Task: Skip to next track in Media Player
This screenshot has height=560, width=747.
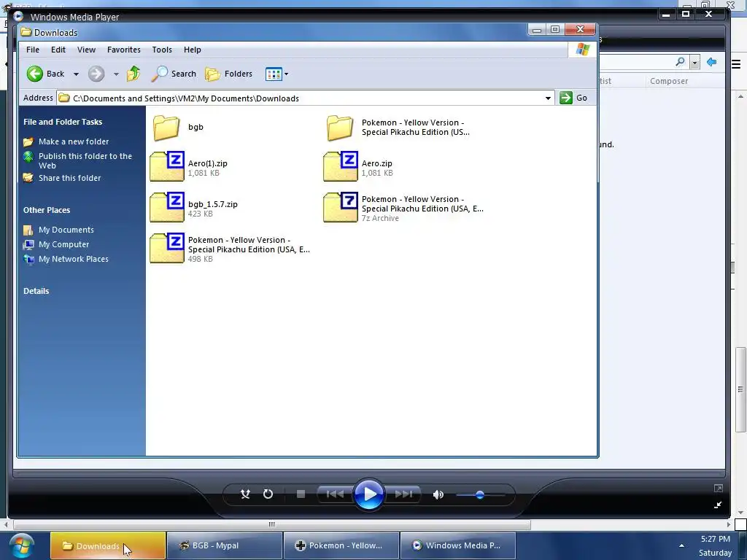Action: pos(403,494)
